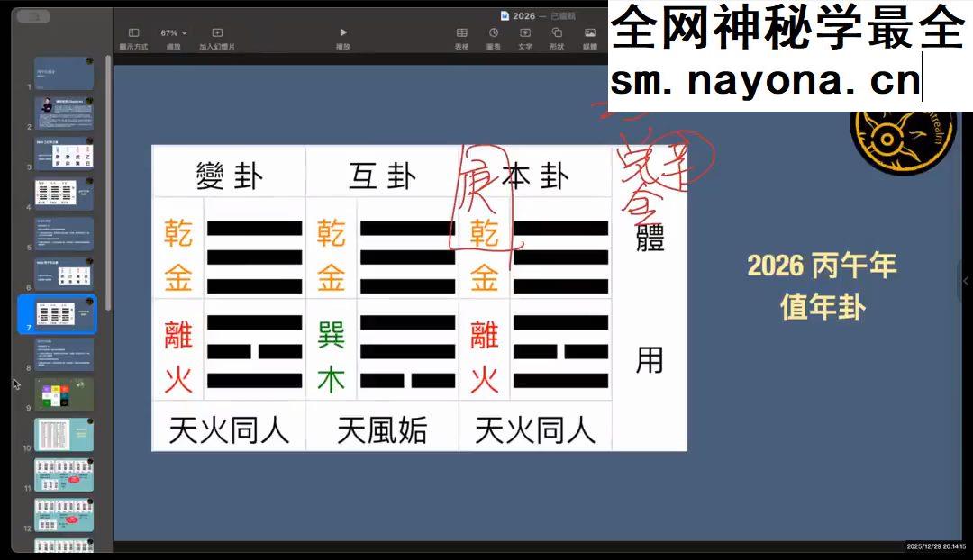
Task: Select slide 11 thumbnail
Action: [64, 475]
